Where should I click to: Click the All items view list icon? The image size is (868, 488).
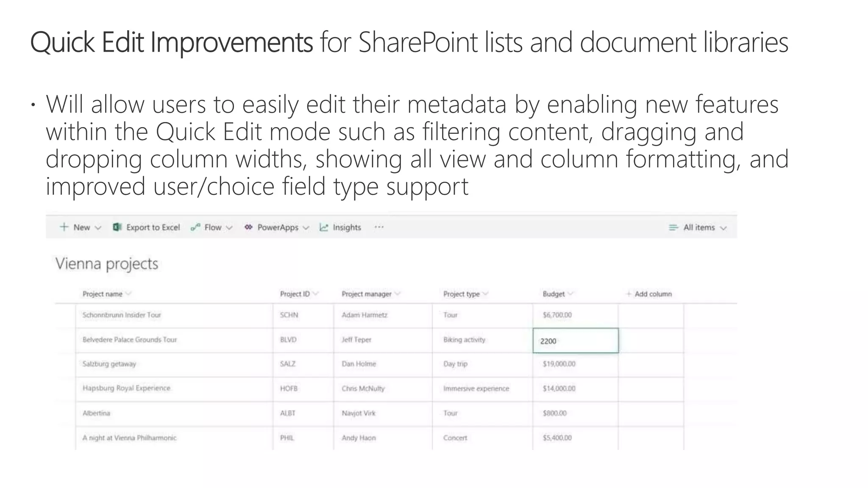click(x=673, y=227)
